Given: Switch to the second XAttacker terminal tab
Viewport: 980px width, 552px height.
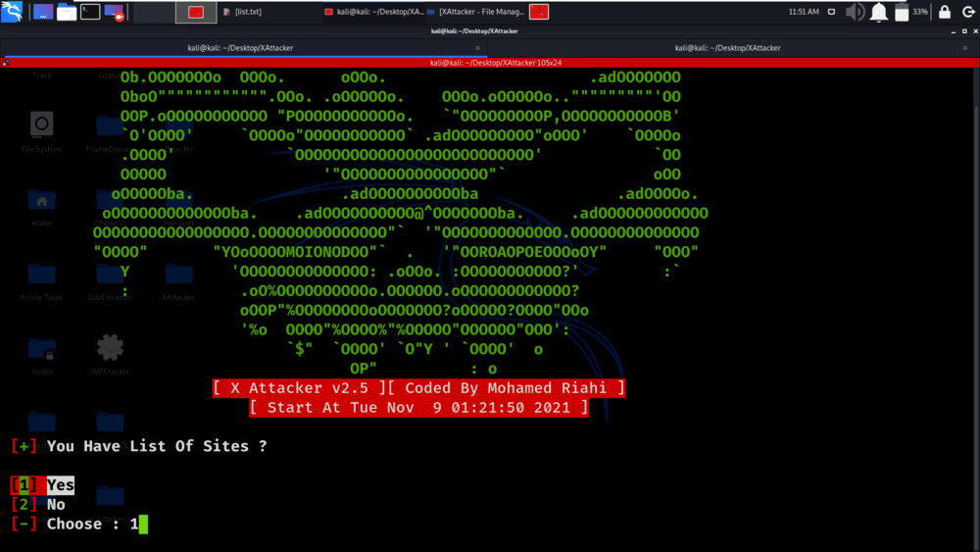Looking at the screenshot, I should 727,48.
